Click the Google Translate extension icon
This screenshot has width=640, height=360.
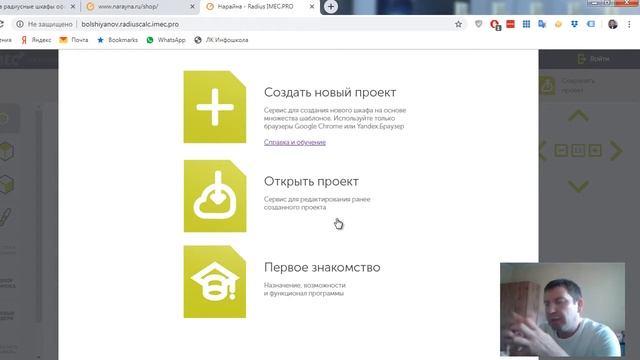click(x=542, y=24)
